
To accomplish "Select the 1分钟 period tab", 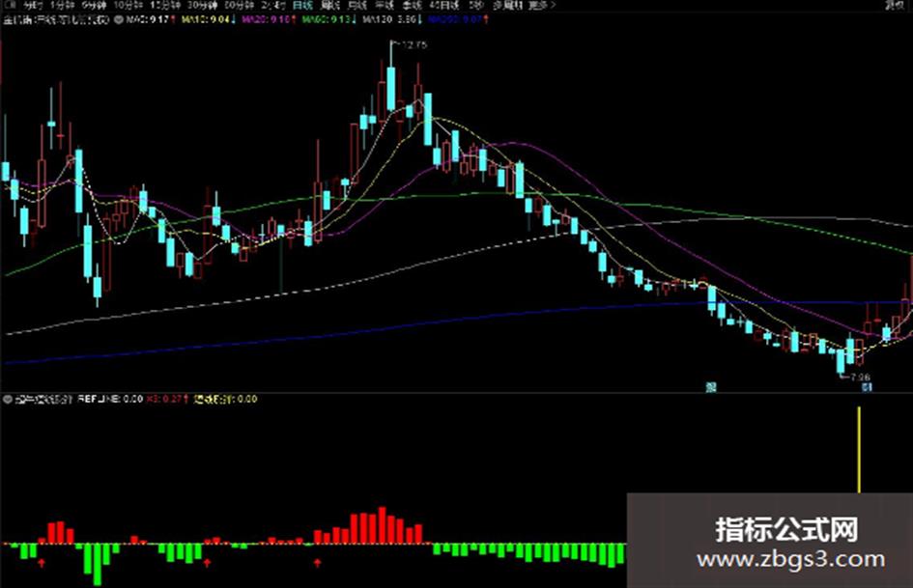I will pos(62,5).
